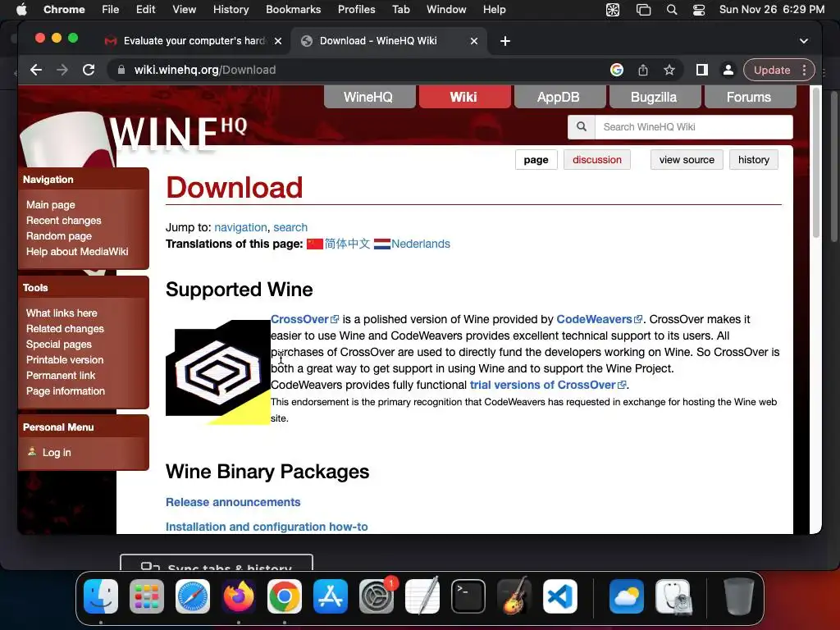Open a new tab with plus button
Image resolution: width=840 pixels, height=630 pixels.
pos(505,41)
